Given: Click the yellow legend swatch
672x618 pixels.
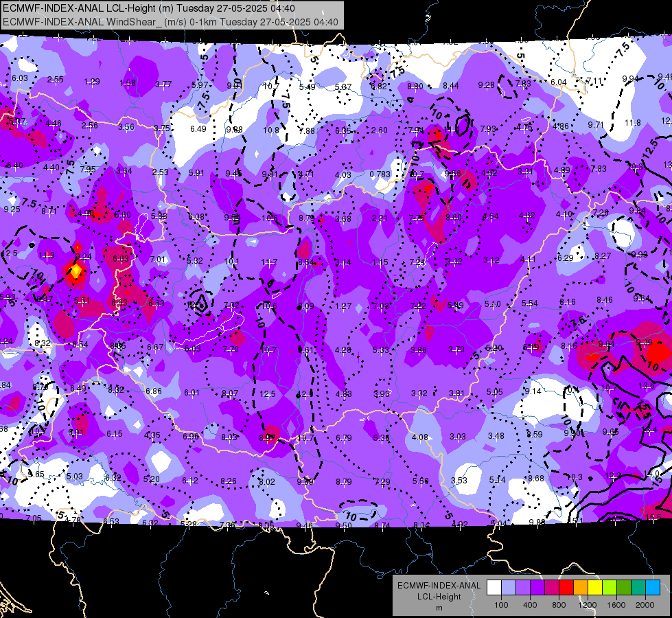Looking at the screenshot, I should [595, 588].
